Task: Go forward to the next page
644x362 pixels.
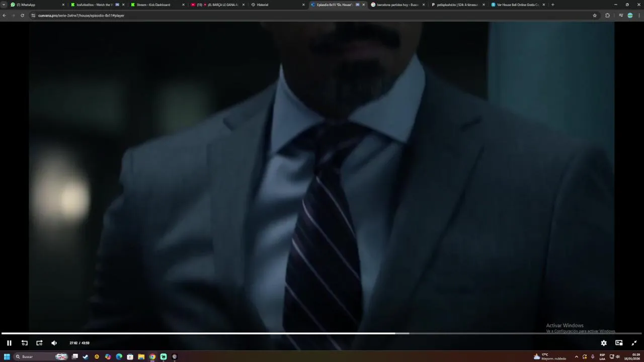Action: coord(13,16)
